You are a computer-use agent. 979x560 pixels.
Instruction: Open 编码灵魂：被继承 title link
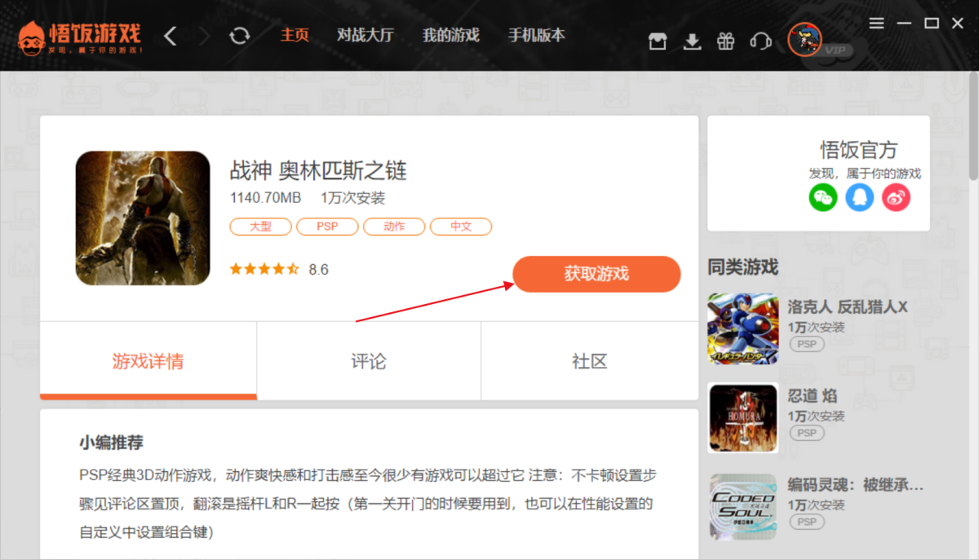tap(856, 486)
